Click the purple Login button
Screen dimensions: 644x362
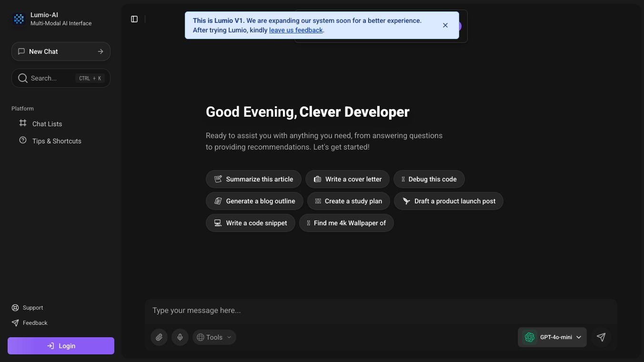click(x=61, y=346)
